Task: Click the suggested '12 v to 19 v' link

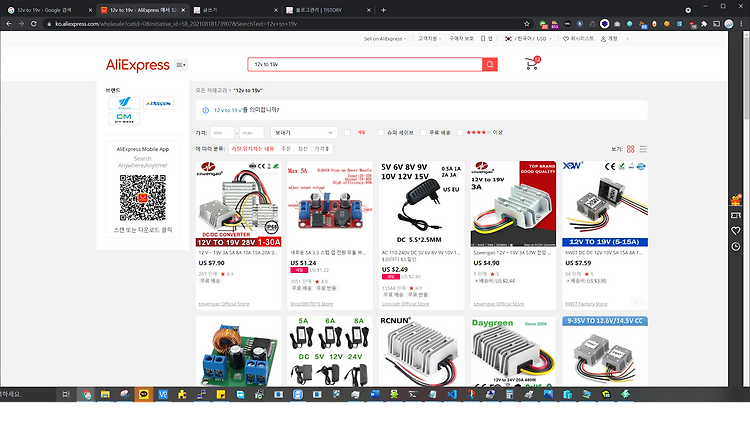Action: [x=228, y=110]
